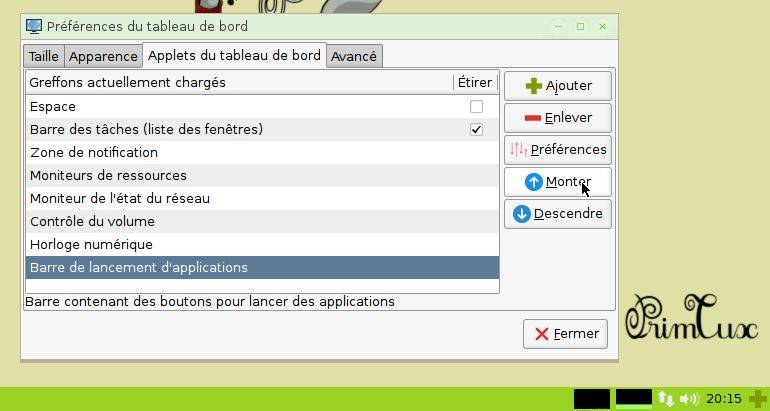This screenshot has width=770, height=411.
Task: Switch to the Taille tab
Action: pos(44,56)
